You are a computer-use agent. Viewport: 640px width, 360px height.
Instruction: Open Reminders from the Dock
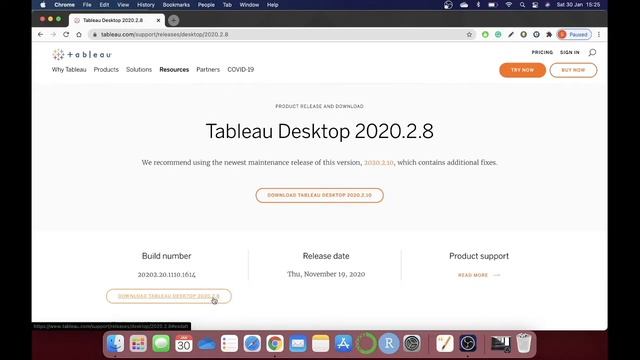229,343
